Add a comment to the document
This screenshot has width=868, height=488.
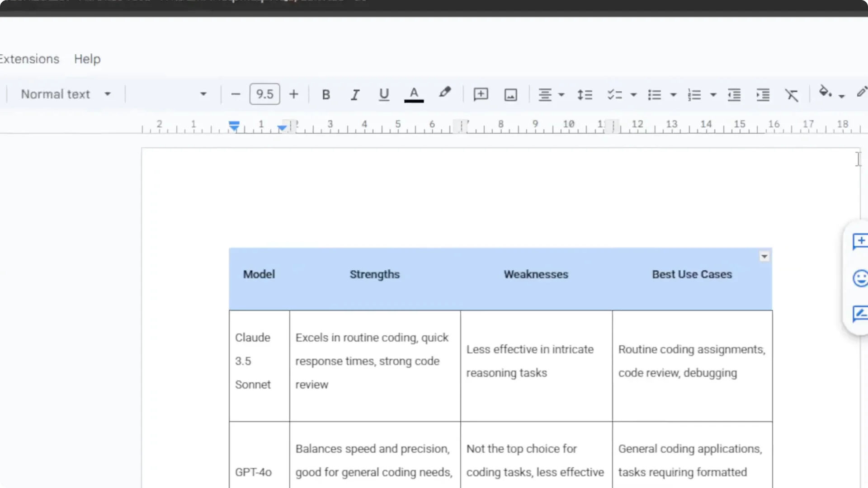pos(481,94)
